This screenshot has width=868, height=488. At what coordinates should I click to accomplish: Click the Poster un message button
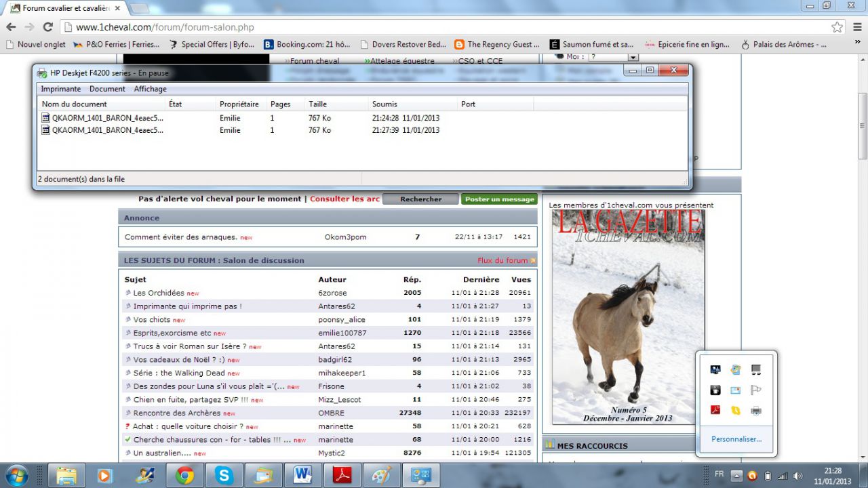coord(499,199)
